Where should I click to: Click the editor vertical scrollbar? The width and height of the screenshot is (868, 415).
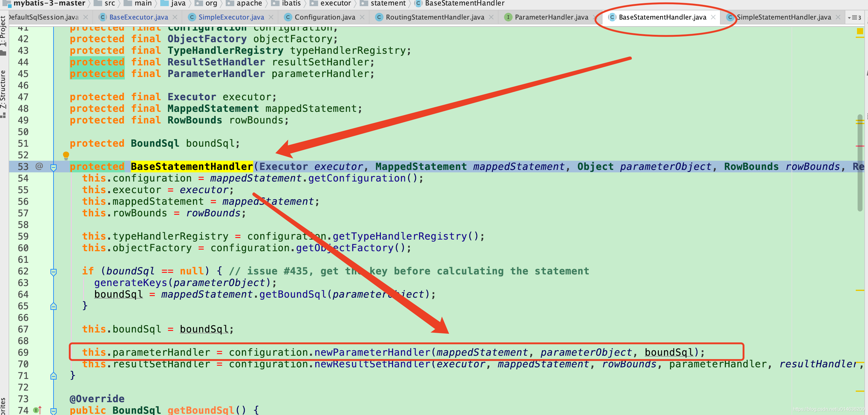click(859, 163)
